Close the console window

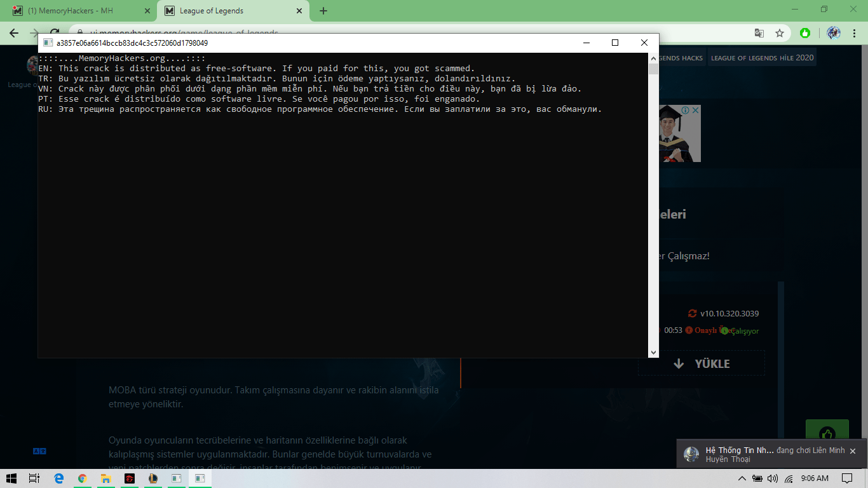[644, 43]
